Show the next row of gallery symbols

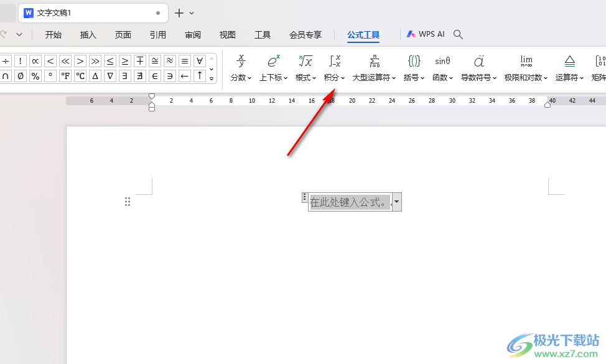pos(212,69)
